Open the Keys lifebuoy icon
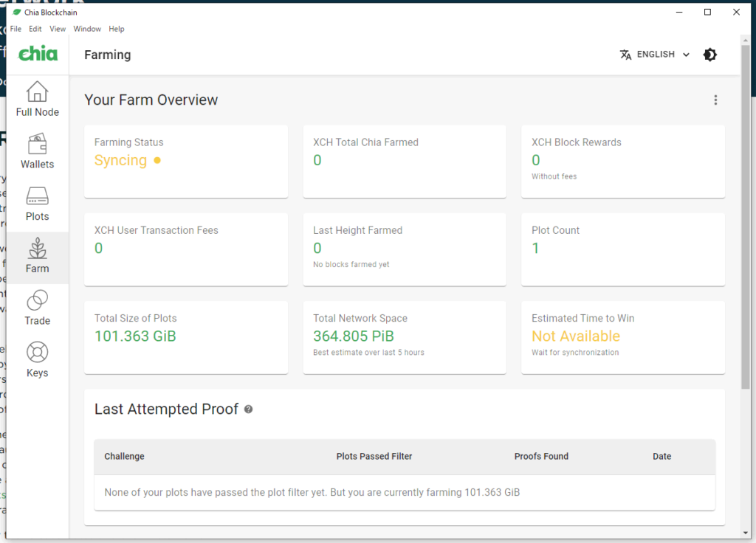 [x=37, y=353]
